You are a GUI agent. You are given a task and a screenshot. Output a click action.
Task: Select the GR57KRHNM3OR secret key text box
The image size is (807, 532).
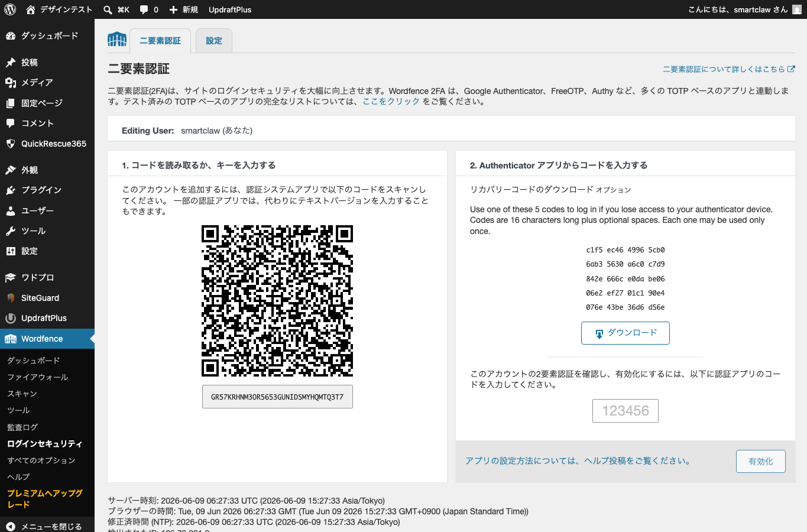coord(277,397)
